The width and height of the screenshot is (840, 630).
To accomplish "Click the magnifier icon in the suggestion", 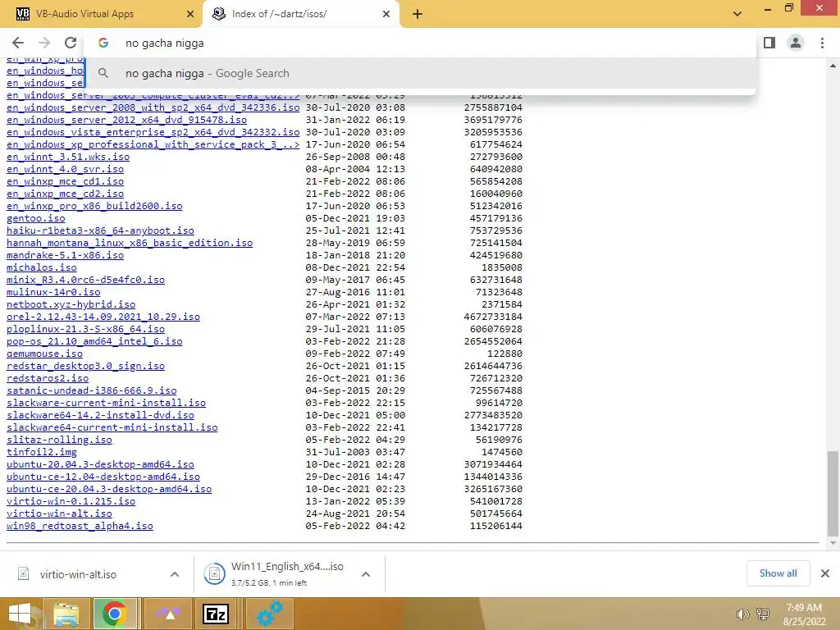I will [103, 73].
